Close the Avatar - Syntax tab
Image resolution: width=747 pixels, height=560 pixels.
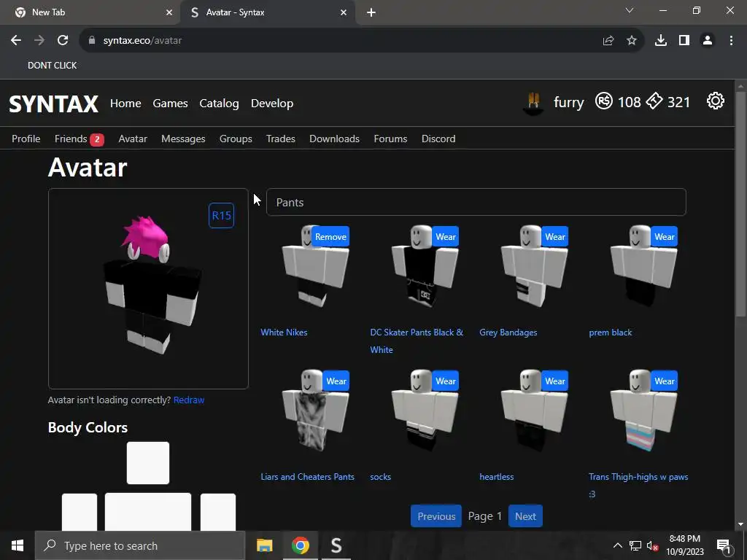click(344, 12)
